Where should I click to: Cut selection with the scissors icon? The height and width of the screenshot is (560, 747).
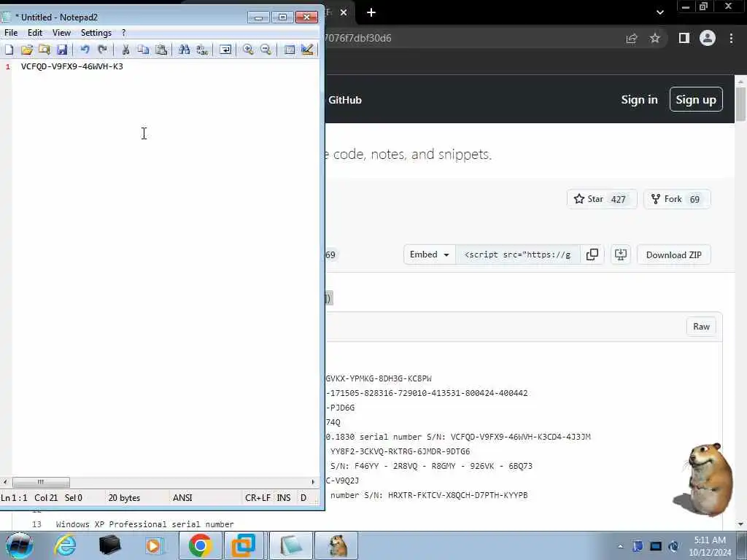click(x=125, y=50)
